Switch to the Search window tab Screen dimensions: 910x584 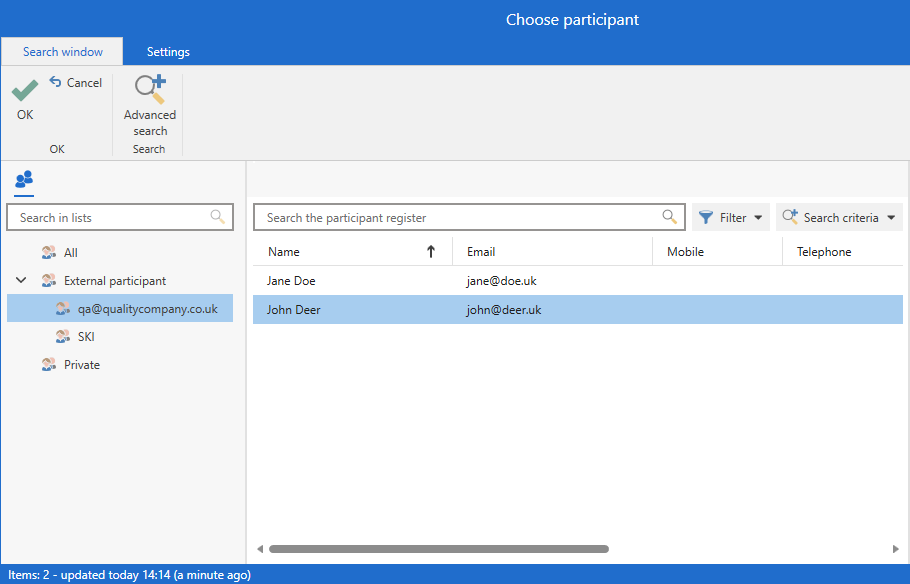(62, 52)
